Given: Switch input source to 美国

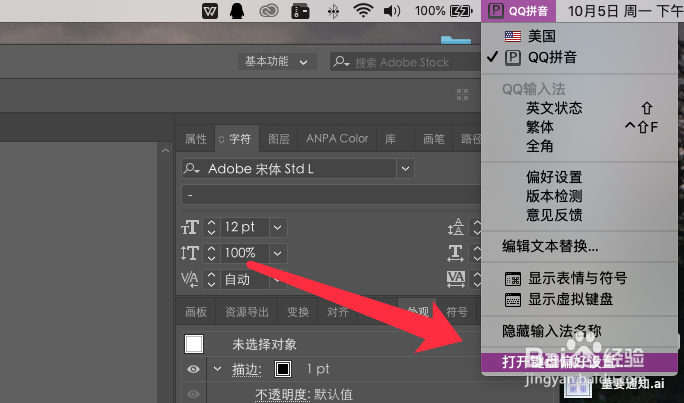Looking at the screenshot, I should pos(579,36).
